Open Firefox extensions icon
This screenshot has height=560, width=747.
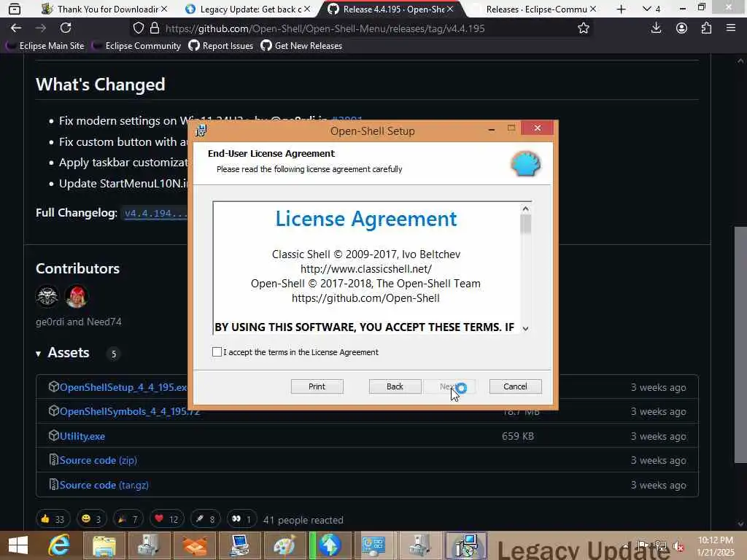point(706,28)
